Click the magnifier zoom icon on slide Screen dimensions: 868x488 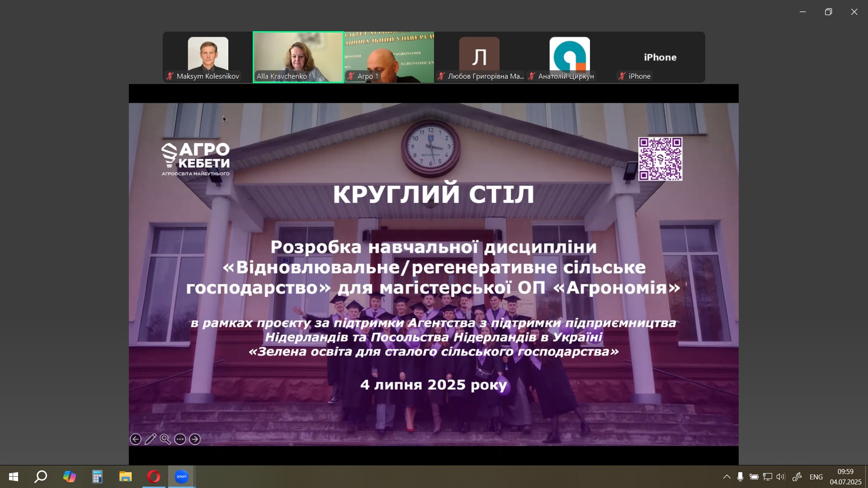pyautogui.click(x=165, y=439)
